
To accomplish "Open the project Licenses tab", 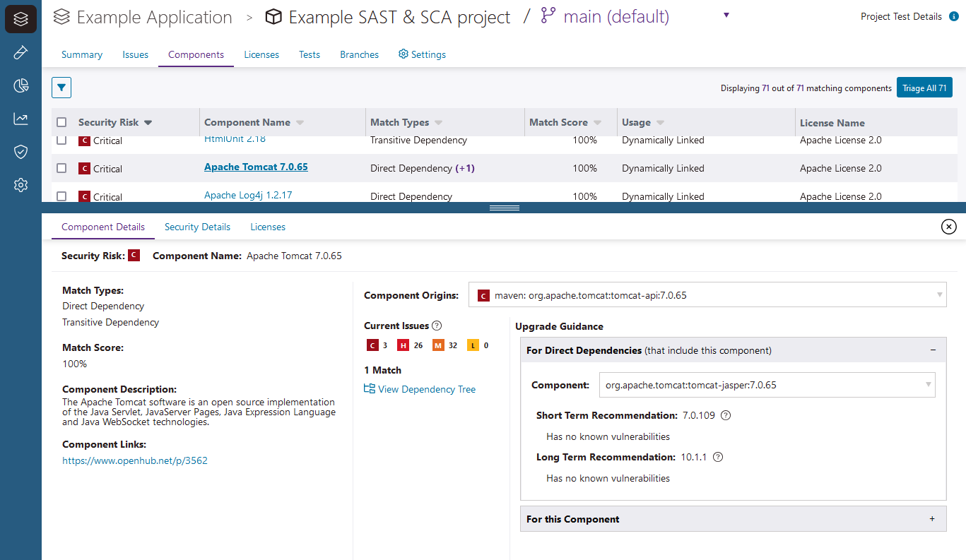I will (x=261, y=54).
